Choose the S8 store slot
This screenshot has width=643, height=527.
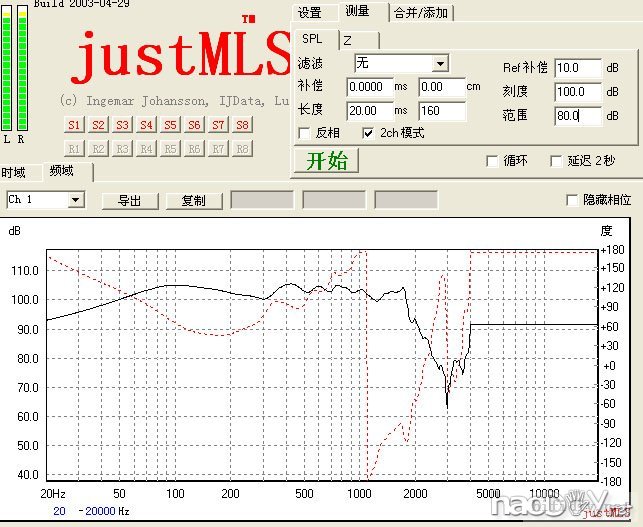coord(242,125)
